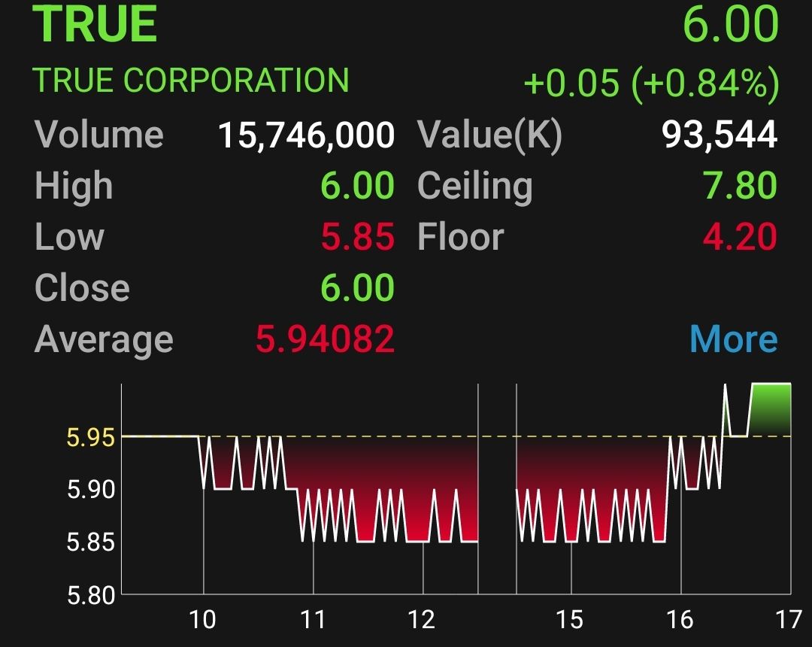
Task: Click the Value(K) label
Action: click(x=489, y=135)
